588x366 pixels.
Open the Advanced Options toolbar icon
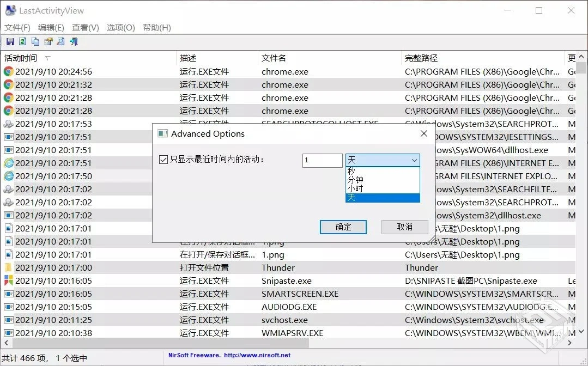49,41
